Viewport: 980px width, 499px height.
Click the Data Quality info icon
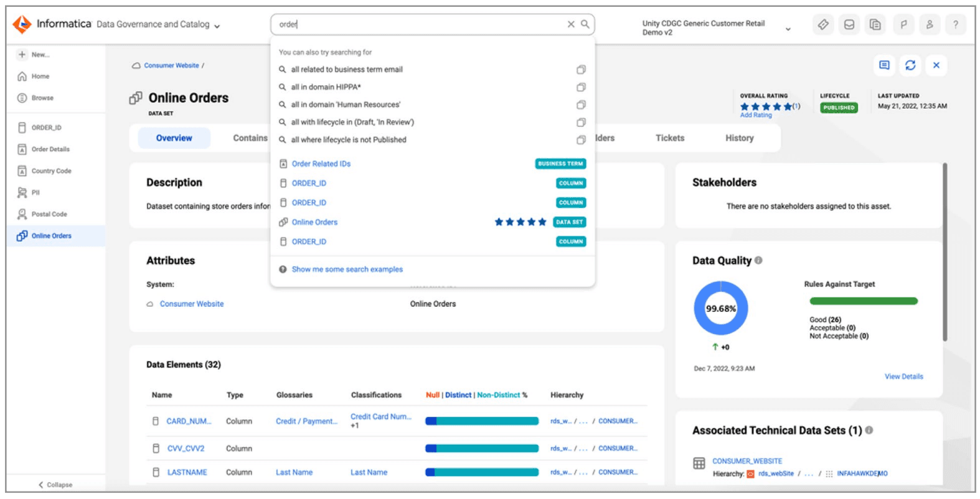pyautogui.click(x=758, y=260)
